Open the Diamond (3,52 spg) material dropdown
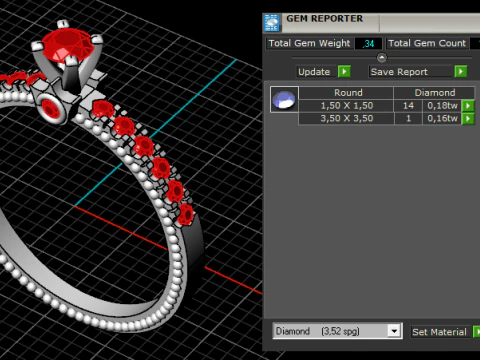Image resolution: width=480 pixels, height=360 pixels. pyautogui.click(x=394, y=331)
